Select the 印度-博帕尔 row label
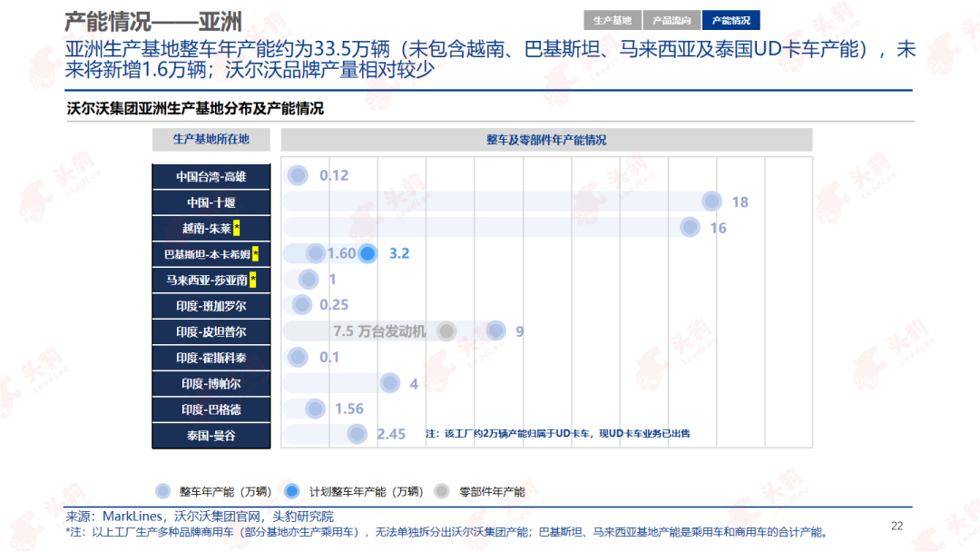 pyautogui.click(x=211, y=384)
